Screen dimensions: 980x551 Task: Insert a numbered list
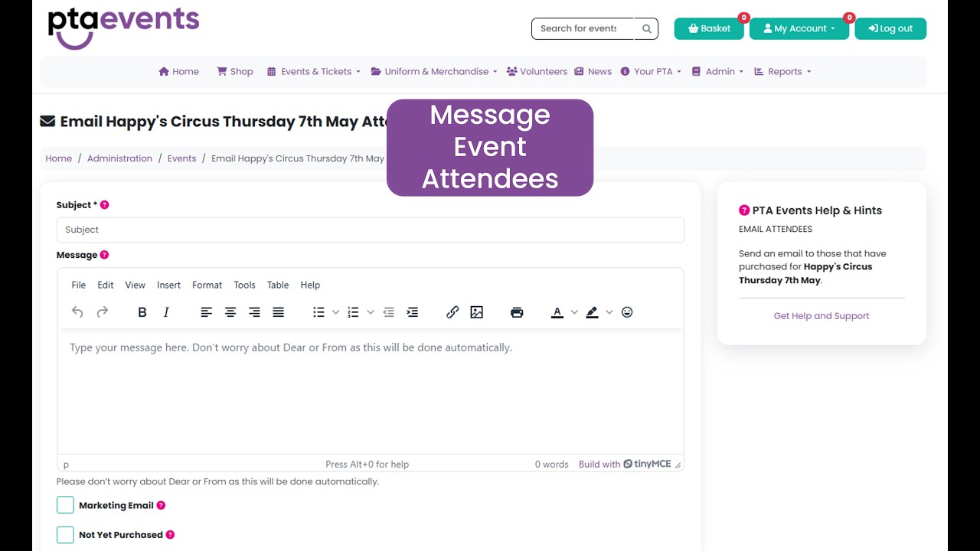coord(353,312)
